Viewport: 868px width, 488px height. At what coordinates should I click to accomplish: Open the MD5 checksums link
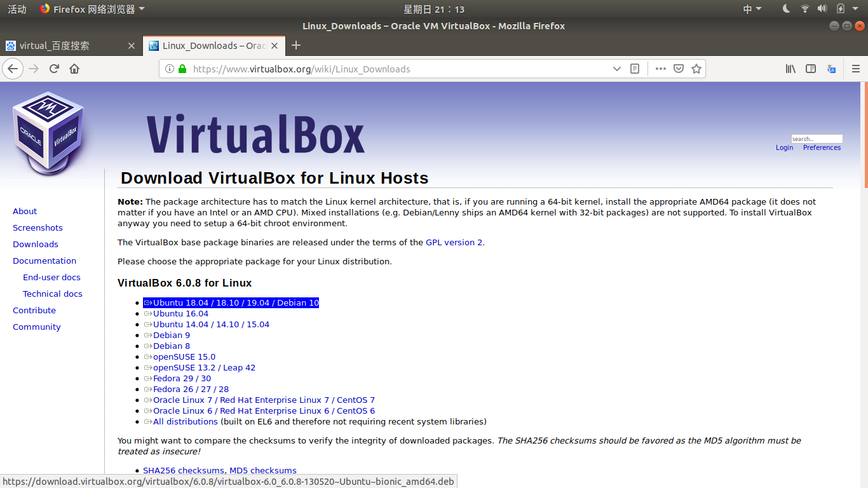click(x=263, y=471)
